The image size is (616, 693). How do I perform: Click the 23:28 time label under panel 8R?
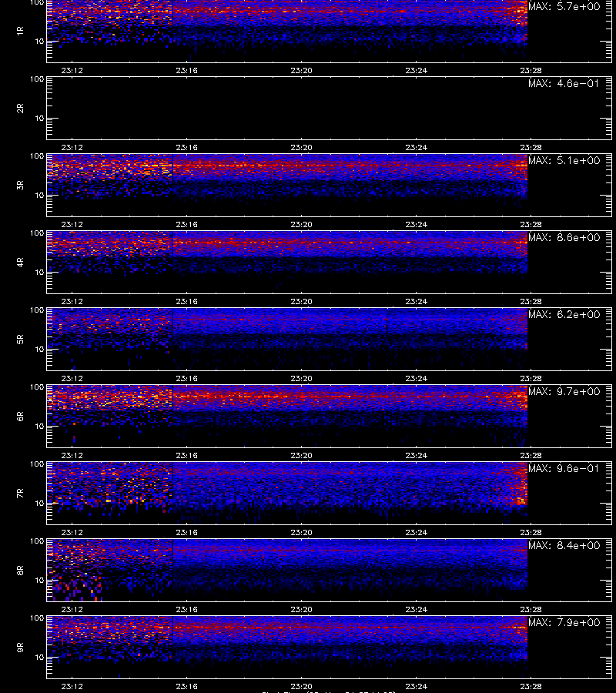coord(531,609)
